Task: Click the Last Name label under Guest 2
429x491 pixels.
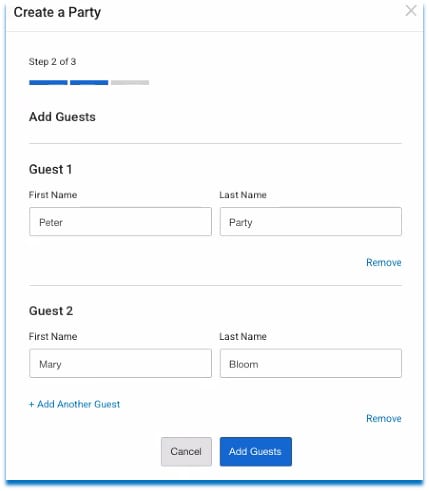Action: point(243,337)
